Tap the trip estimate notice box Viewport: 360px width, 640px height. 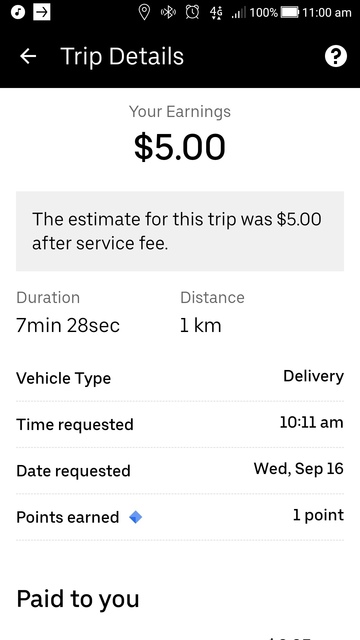[x=180, y=231]
